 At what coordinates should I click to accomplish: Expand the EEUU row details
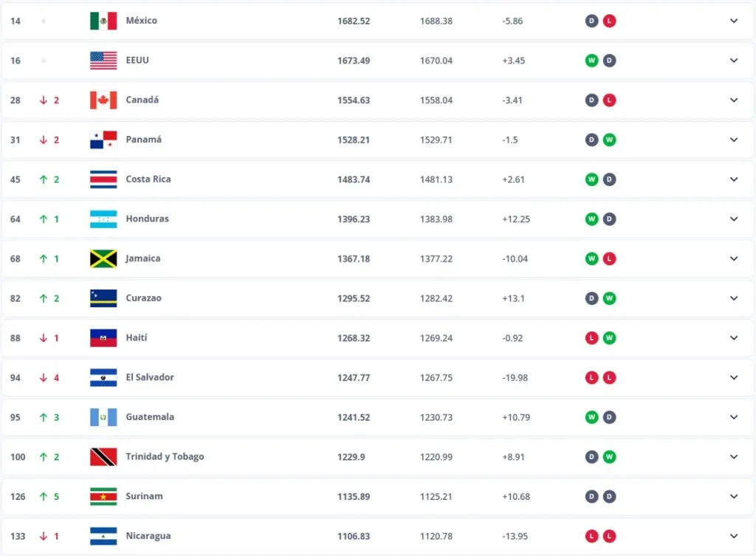coord(734,61)
